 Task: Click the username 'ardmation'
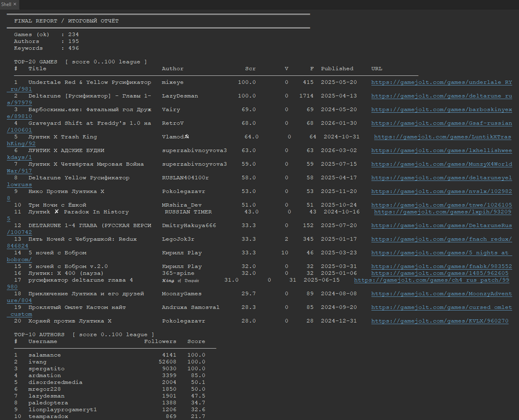[44, 375]
